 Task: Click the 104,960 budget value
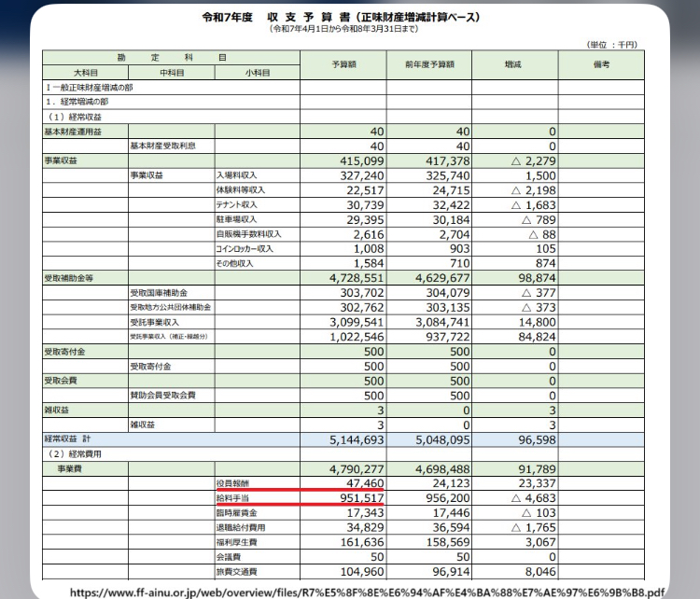tap(361, 572)
